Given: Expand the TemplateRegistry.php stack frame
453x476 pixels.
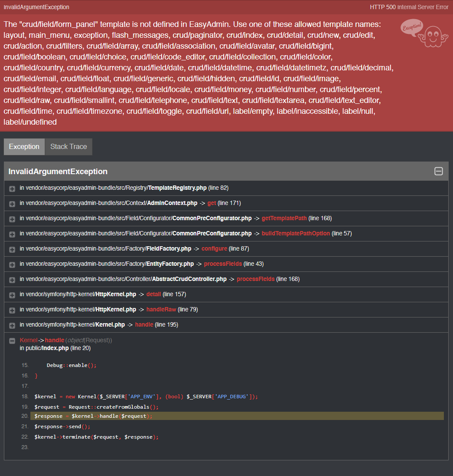Looking at the screenshot, I should pyautogui.click(x=12, y=188).
